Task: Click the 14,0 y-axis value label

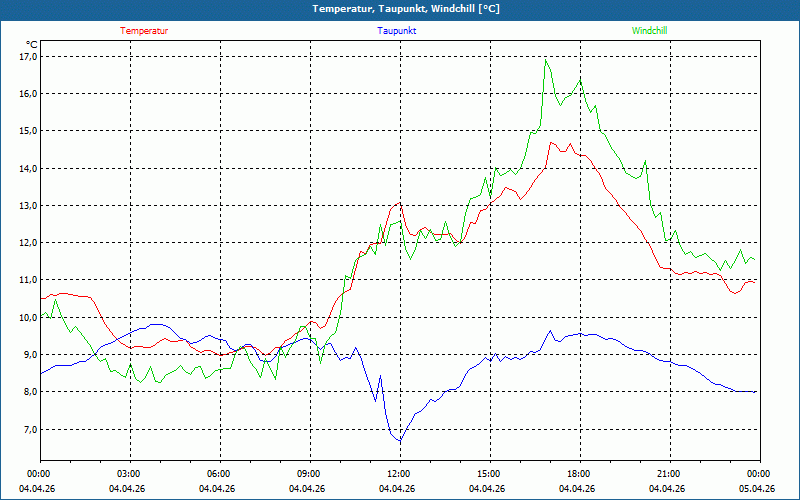Action: tap(28, 169)
